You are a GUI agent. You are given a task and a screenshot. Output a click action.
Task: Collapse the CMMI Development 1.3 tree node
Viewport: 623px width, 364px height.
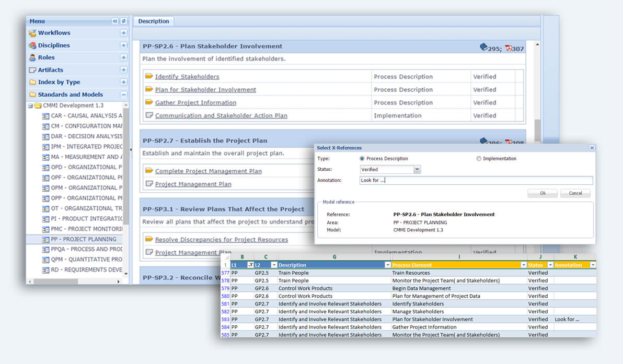(30, 106)
